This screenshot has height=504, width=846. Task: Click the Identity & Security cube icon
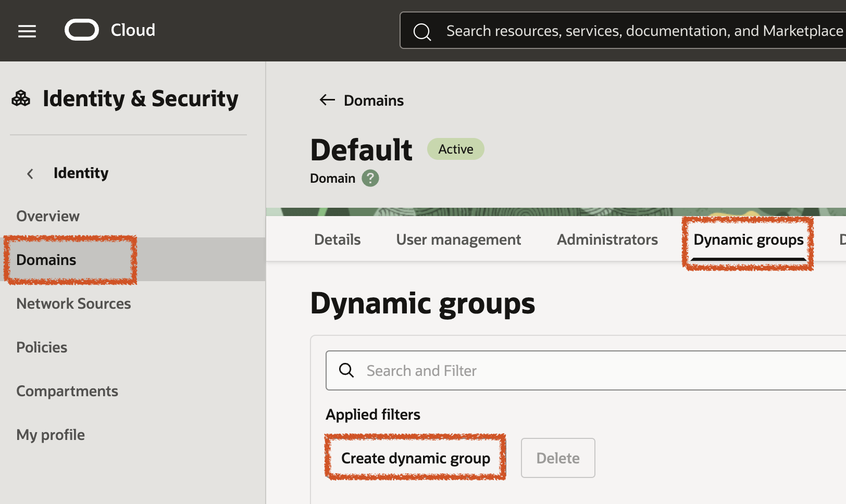click(20, 97)
